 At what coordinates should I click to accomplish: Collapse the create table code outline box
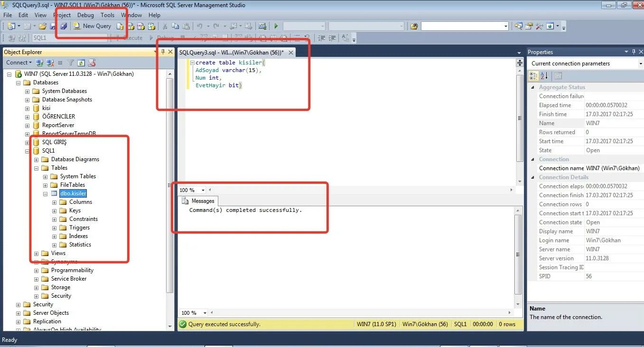pyautogui.click(x=192, y=63)
